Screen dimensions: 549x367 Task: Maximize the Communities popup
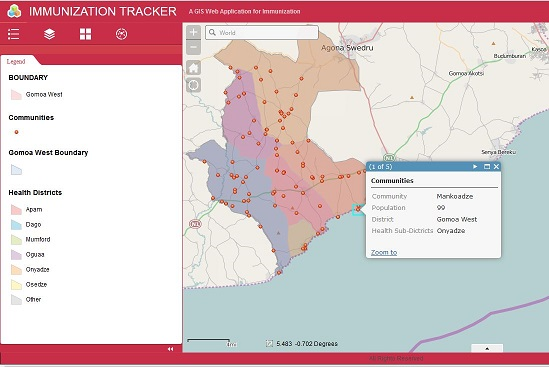tap(487, 167)
